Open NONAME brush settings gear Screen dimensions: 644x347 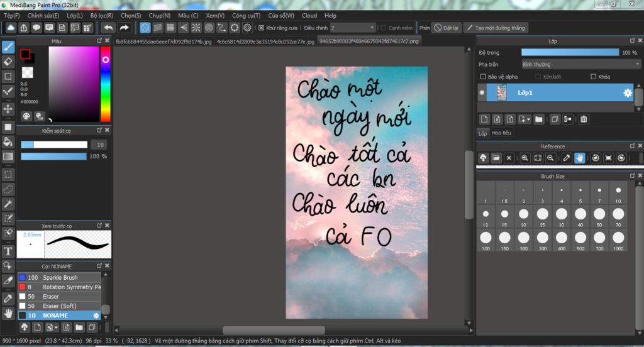(x=96, y=316)
